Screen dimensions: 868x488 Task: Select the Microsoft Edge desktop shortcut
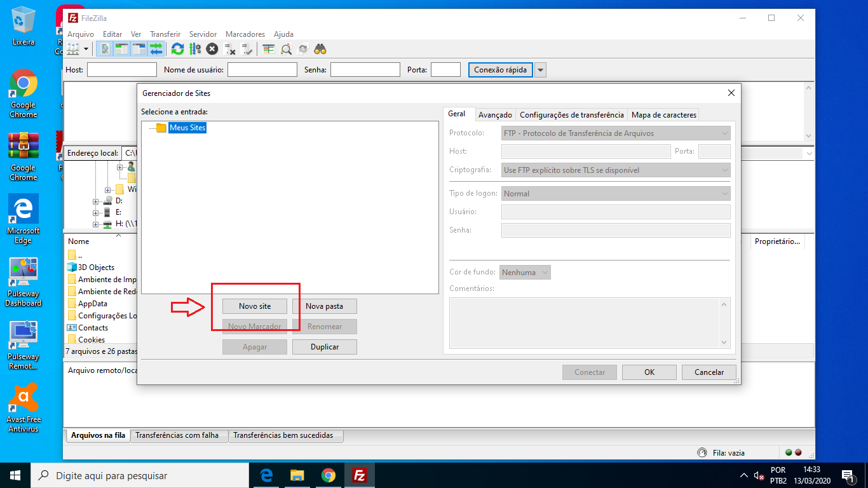[24, 219]
